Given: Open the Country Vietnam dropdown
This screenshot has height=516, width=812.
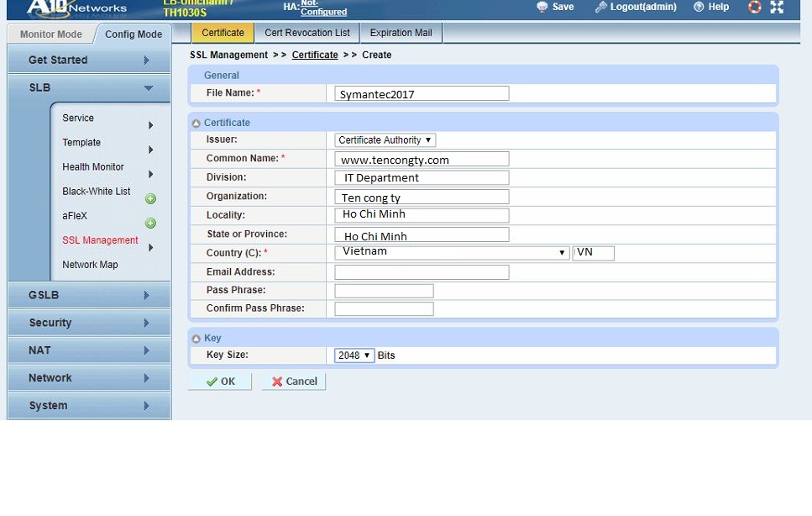Looking at the screenshot, I should [x=452, y=253].
